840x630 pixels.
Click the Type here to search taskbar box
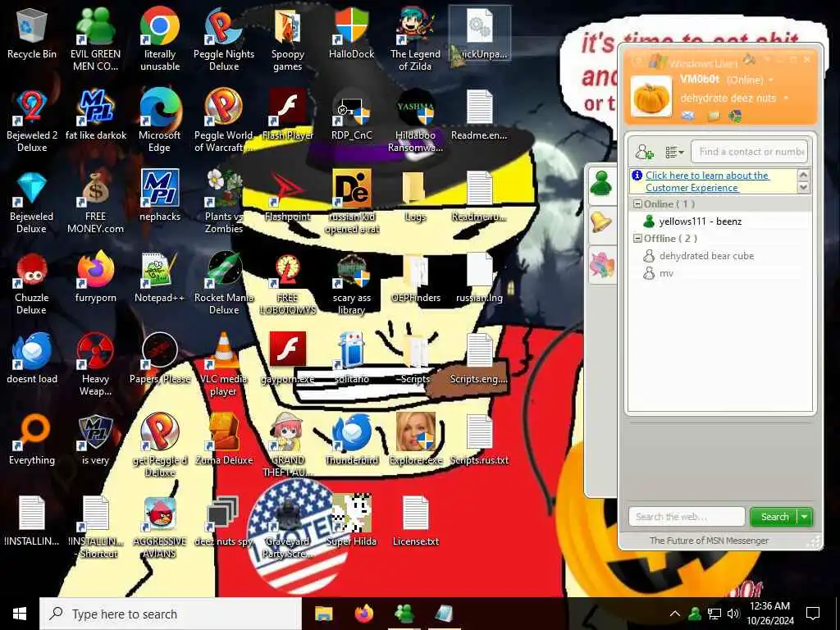[x=171, y=614]
